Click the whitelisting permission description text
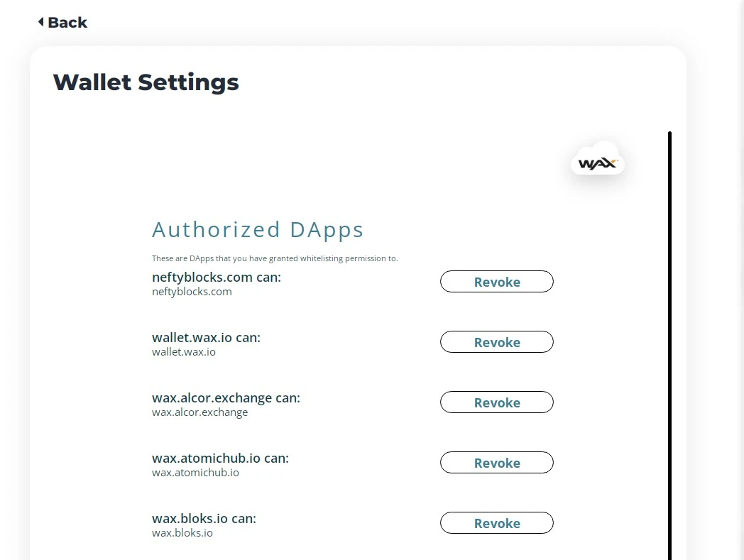744x560 pixels. pyautogui.click(x=275, y=258)
